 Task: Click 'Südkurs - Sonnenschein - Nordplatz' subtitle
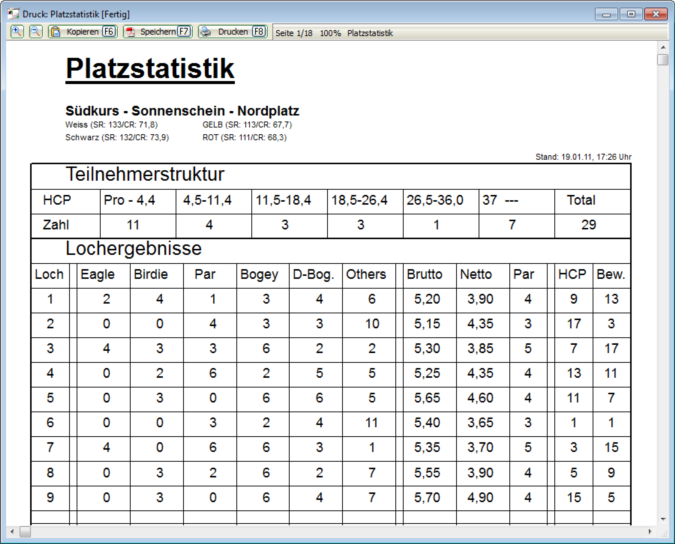pos(182,111)
